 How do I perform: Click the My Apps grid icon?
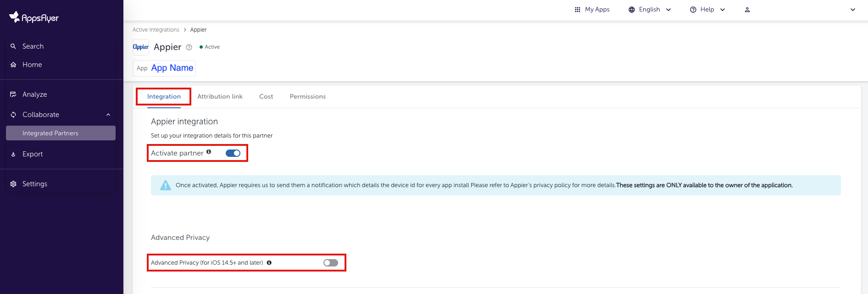click(578, 10)
